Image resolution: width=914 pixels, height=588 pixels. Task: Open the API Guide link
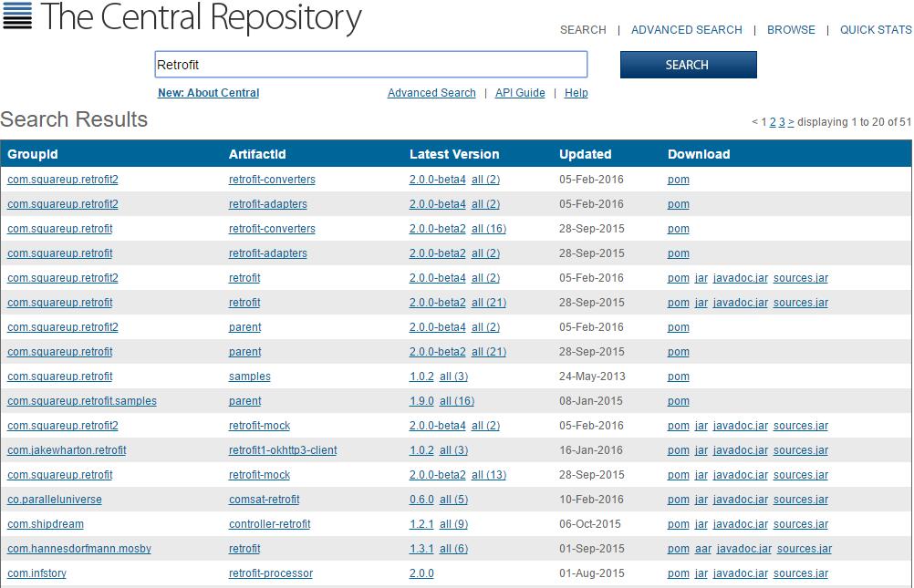point(520,93)
